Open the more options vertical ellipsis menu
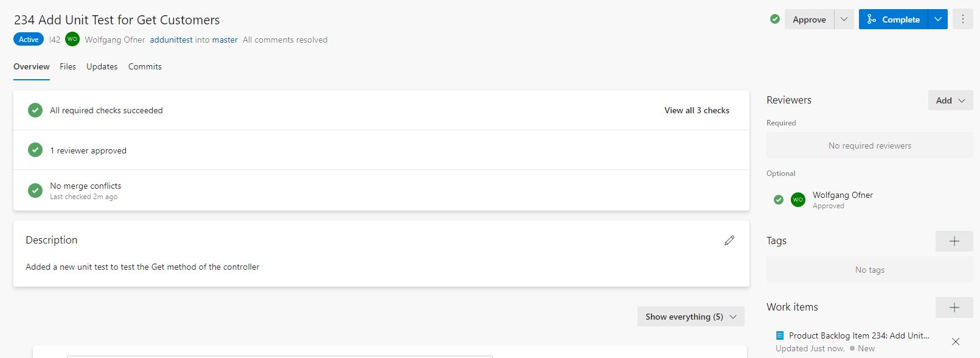The height and width of the screenshot is (358, 980). click(x=962, y=19)
